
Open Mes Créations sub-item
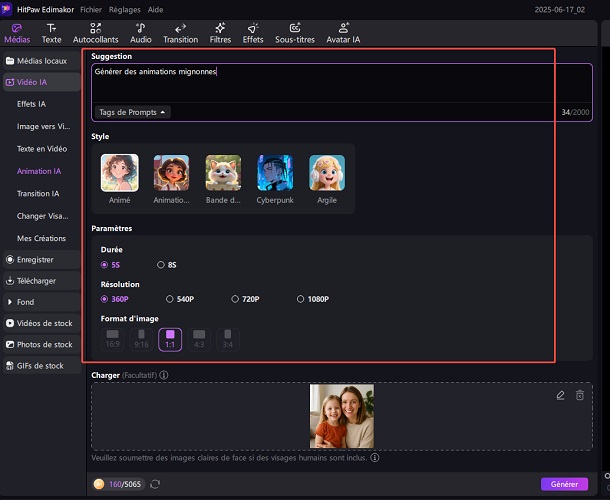(41, 238)
